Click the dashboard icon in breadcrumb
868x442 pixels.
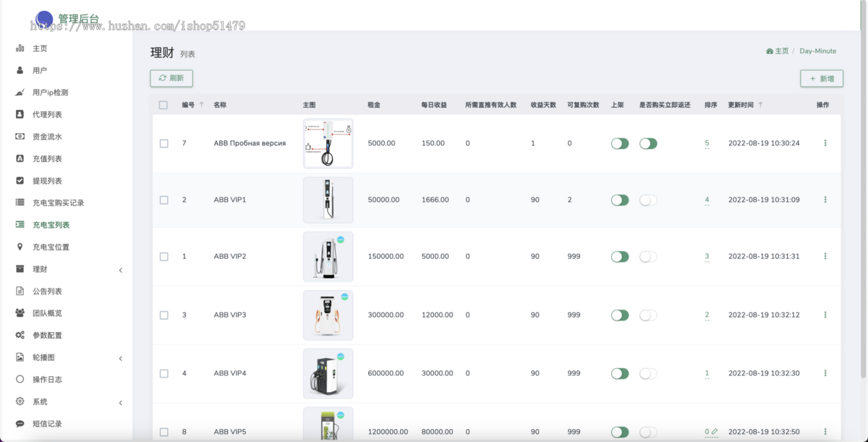click(x=770, y=51)
